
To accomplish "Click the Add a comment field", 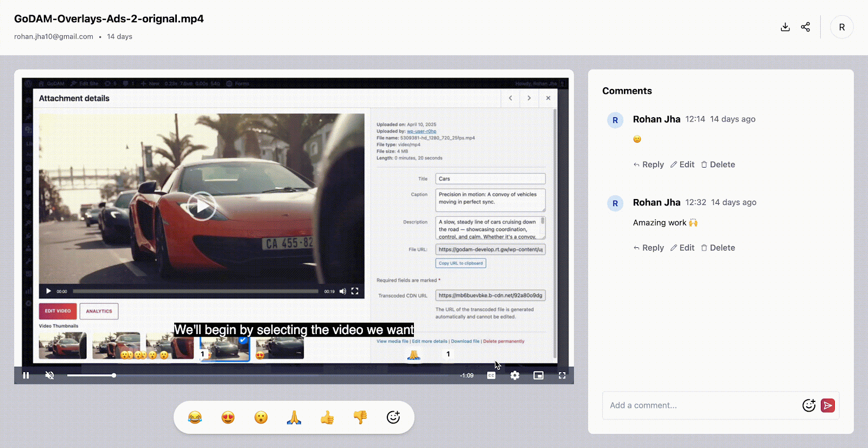I will tap(700, 405).
